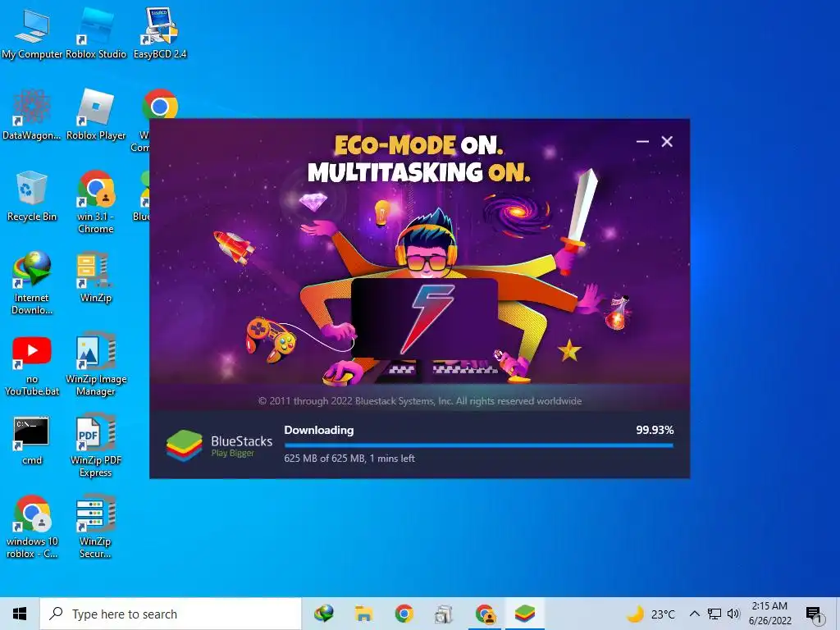Show hidden system tray icons
The image size is (840, 630).
click(694, 614)
